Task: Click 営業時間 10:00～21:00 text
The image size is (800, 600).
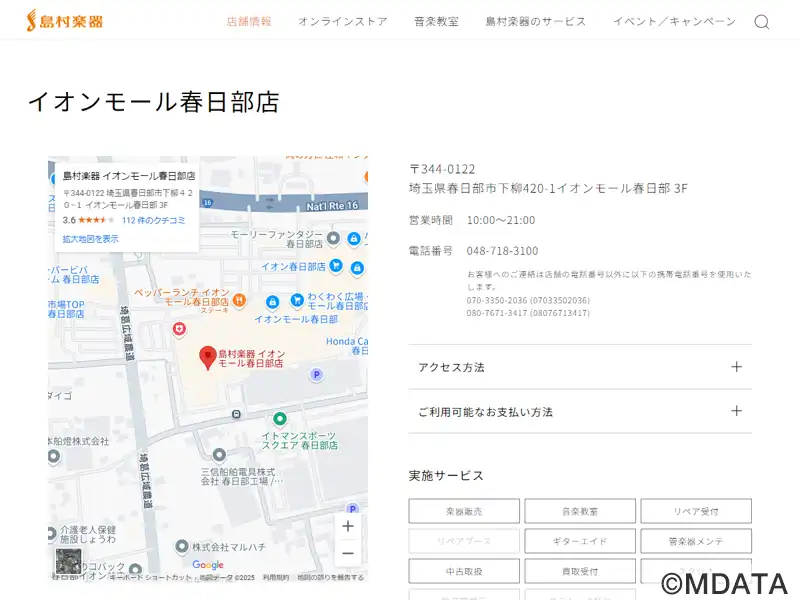Action: (472, 220)
